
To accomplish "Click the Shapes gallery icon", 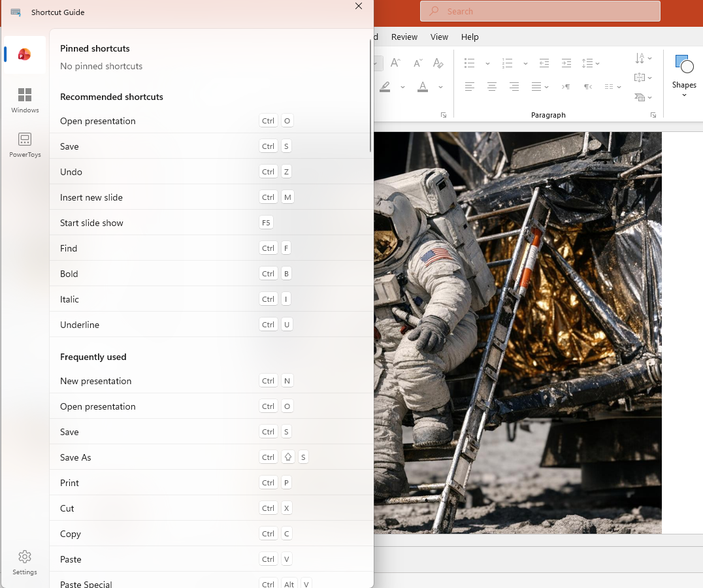I will point(684,63).
